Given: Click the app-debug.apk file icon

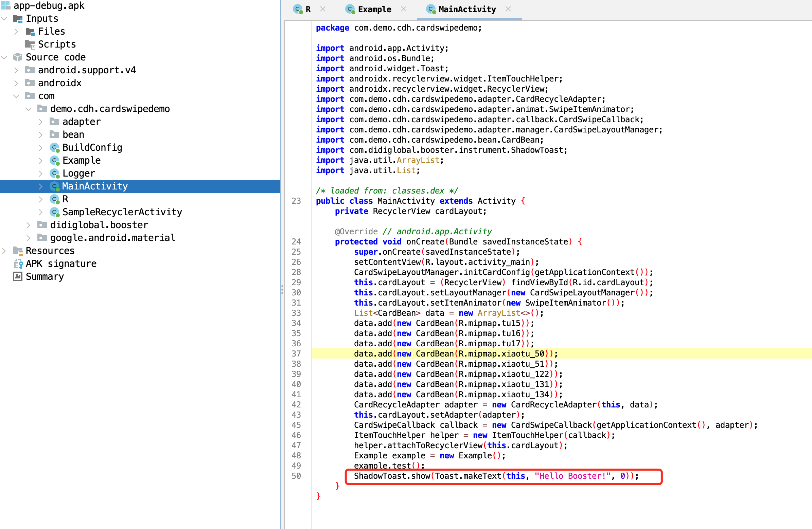Looking at the screenshot, I should click(5, 5).
